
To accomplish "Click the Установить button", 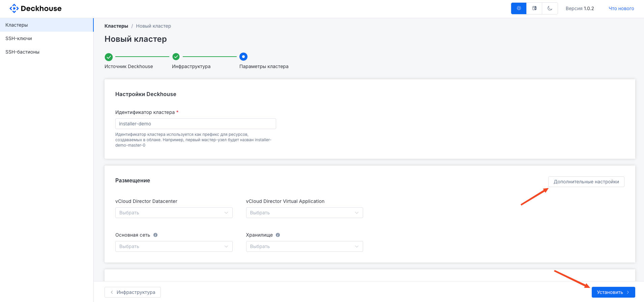I will 613,292.
